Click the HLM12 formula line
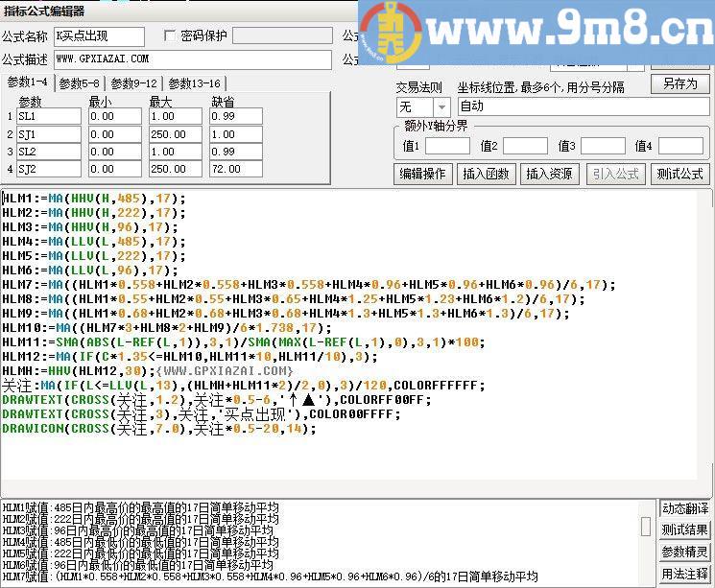Screen dimensions: 715x588 tap(190, 357)
